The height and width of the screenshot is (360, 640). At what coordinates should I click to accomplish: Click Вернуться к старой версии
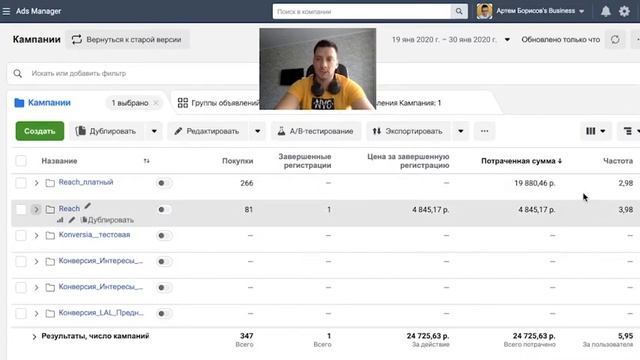pos(127,40)
